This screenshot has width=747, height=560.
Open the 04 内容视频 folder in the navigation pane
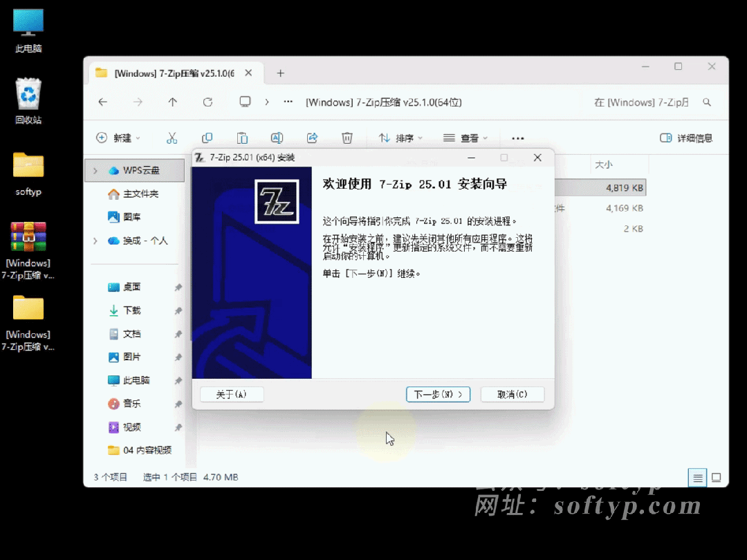click(x=140, y=451)
